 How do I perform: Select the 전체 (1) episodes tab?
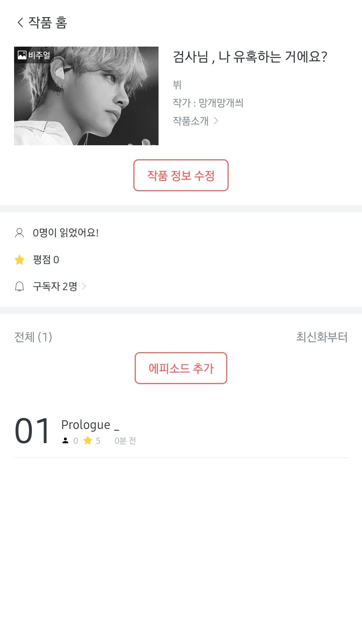click(33, 337)
